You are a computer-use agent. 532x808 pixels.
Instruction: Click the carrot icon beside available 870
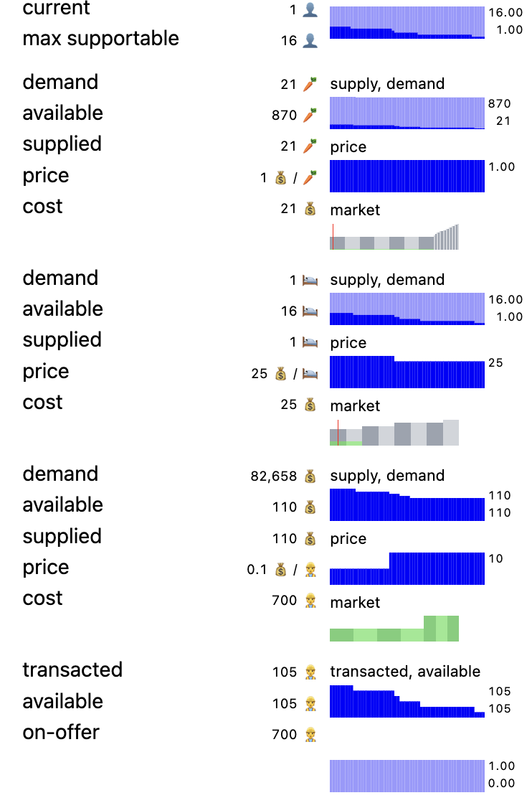pos(309,116)
